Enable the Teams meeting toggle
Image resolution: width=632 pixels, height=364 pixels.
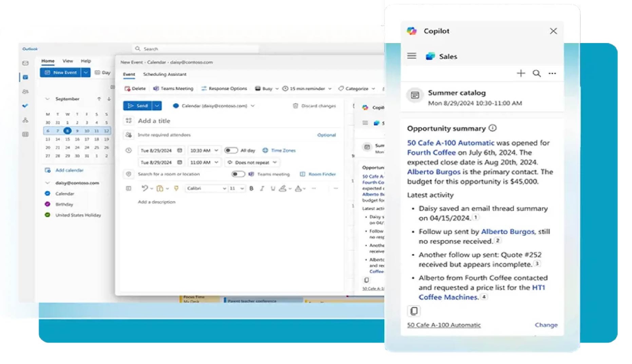[238, 174]
